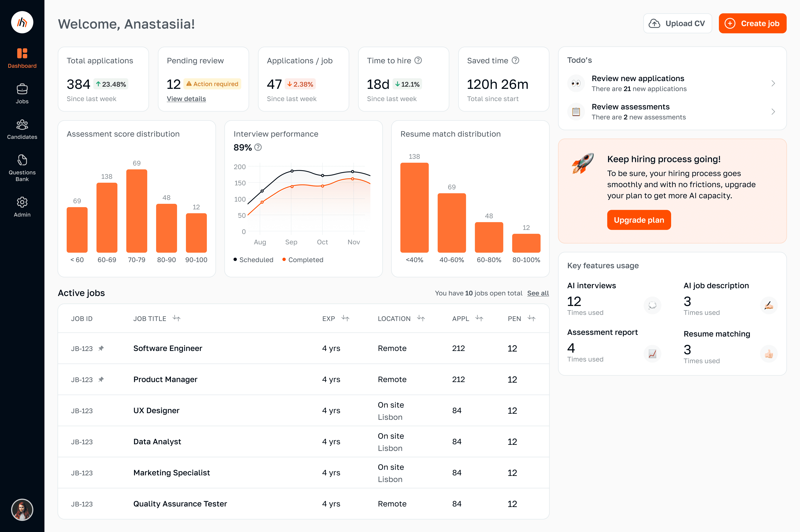Click the clipboard icon for Review assessments
This screenshot has height=532, width=800.
click(x=576, y=112)
